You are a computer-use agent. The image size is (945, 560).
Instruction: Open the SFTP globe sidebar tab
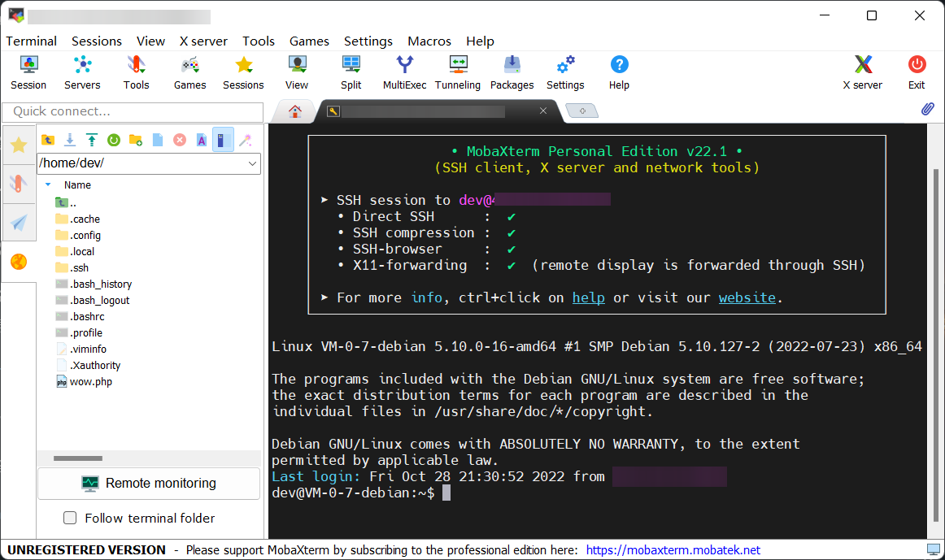click(19, 262)
